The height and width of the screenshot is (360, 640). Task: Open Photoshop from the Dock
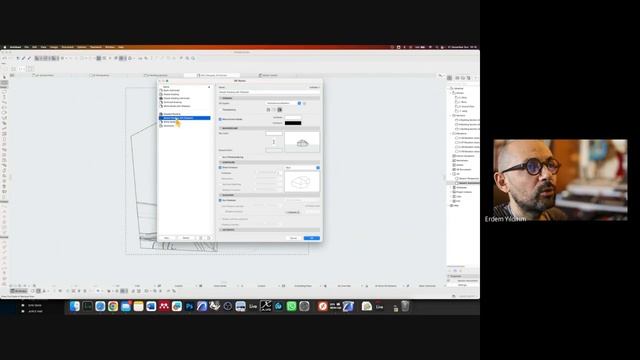pos(189,306)
